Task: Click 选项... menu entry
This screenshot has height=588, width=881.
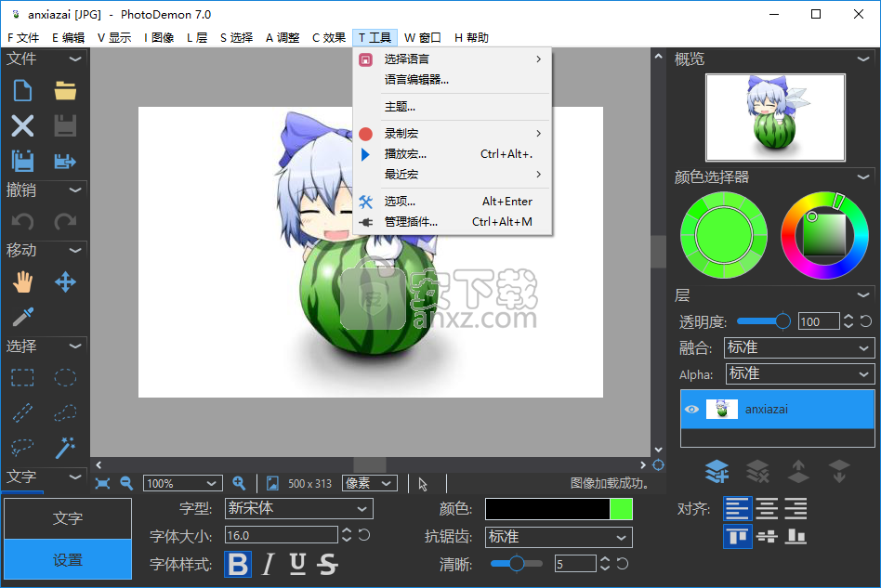Action: (x=453, y=201)
